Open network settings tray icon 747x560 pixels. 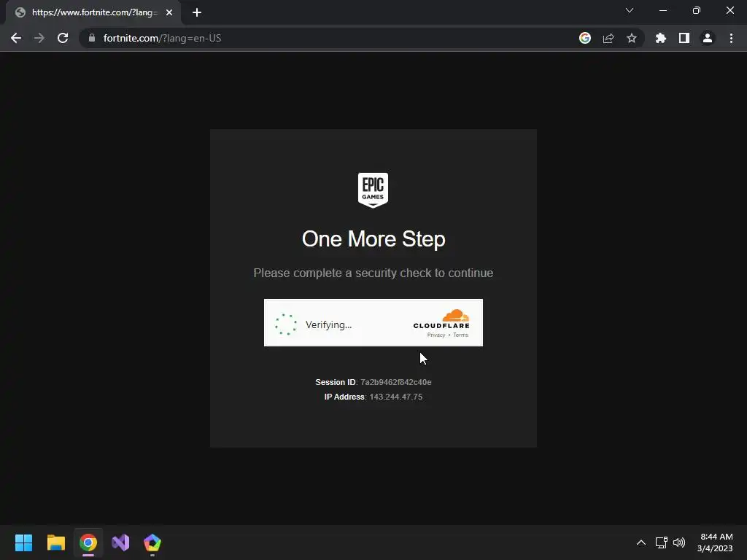tap(661, 542)
